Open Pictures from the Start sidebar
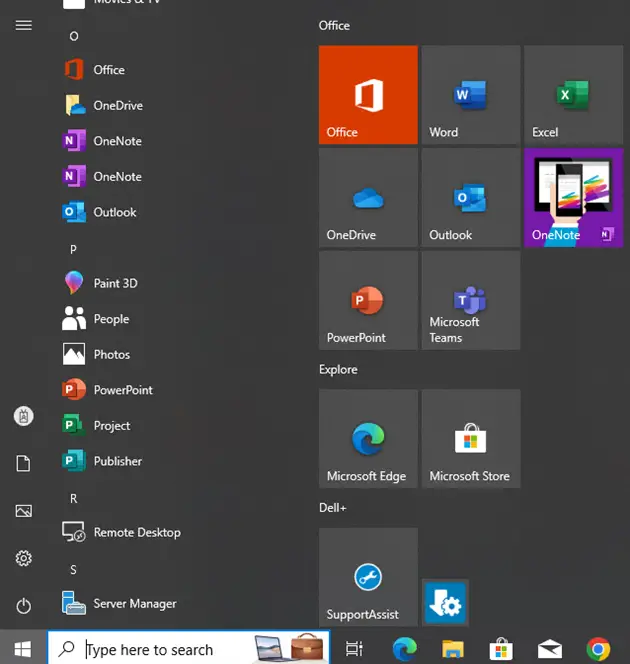Screen dimensions: 630x664 pyautogui.click(x=24, y=511)
